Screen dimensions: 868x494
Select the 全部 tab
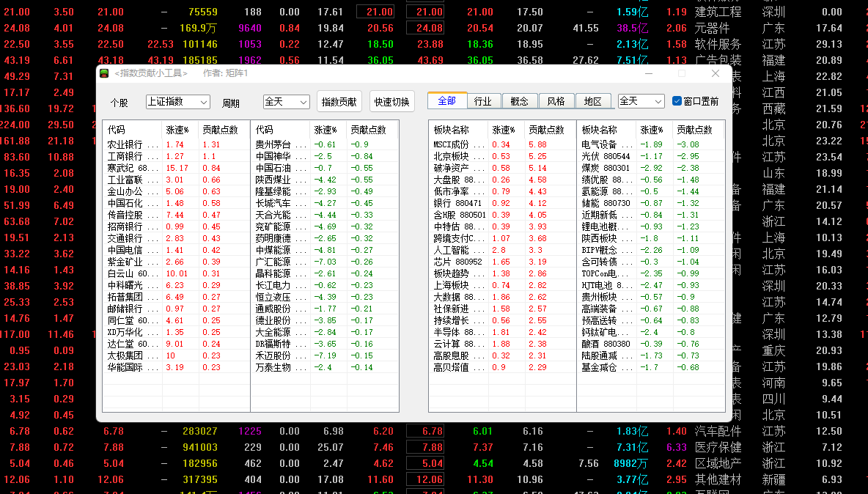pyautogui.click(x=447, y=100)
